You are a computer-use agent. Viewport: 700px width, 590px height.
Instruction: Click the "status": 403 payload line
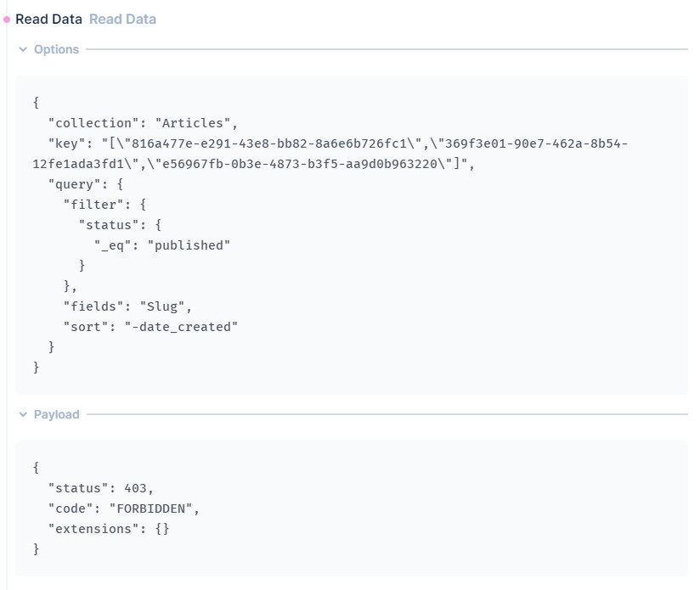(101, 488)
